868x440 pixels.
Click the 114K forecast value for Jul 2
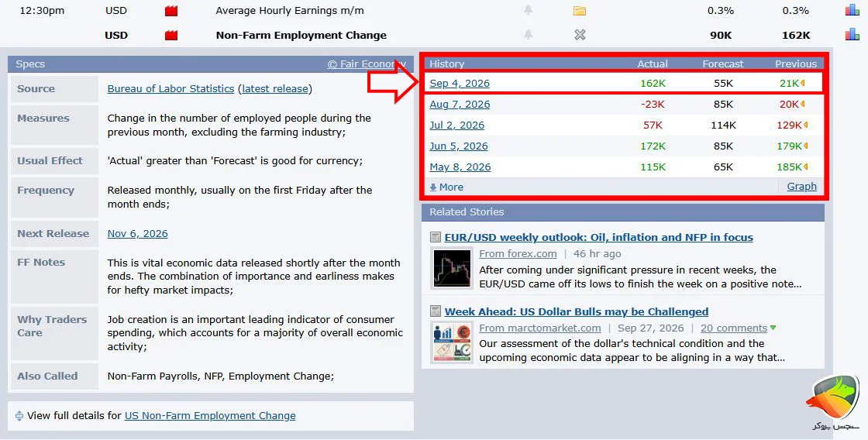tap(723, 125)
